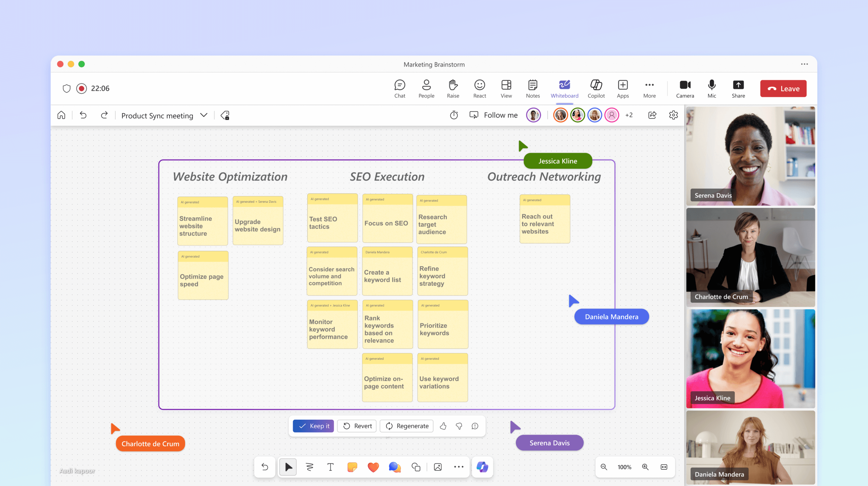Screen dimensions: 868x486
Task: Open the Copilot panel
Action: 595,88
